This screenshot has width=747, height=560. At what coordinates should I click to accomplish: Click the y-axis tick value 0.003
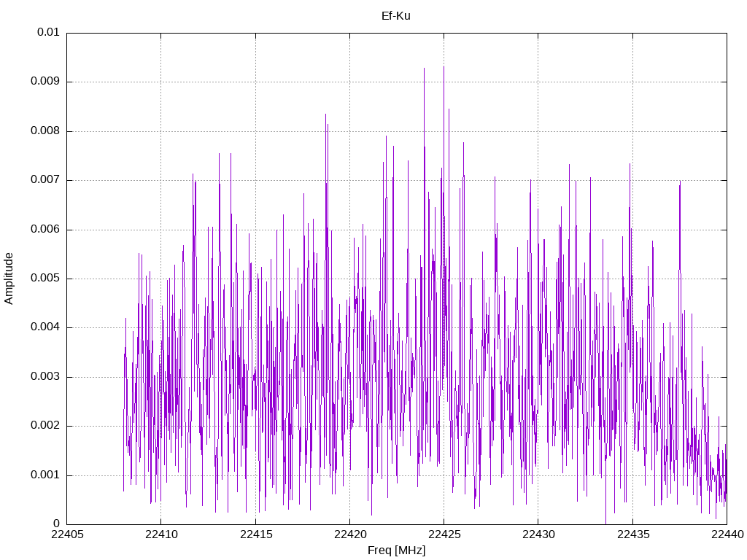click(x=45, y=376)
